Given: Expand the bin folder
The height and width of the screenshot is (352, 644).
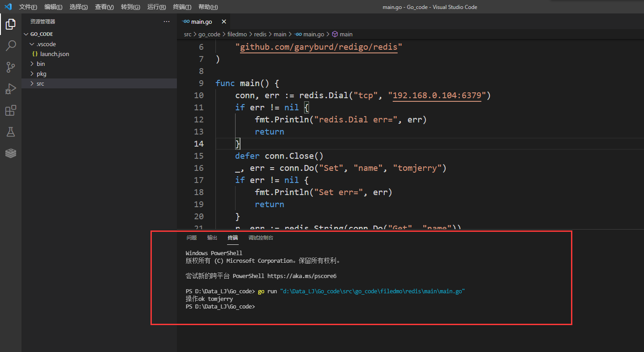Looking at the screenshot, I should click(x=32, y=64).
